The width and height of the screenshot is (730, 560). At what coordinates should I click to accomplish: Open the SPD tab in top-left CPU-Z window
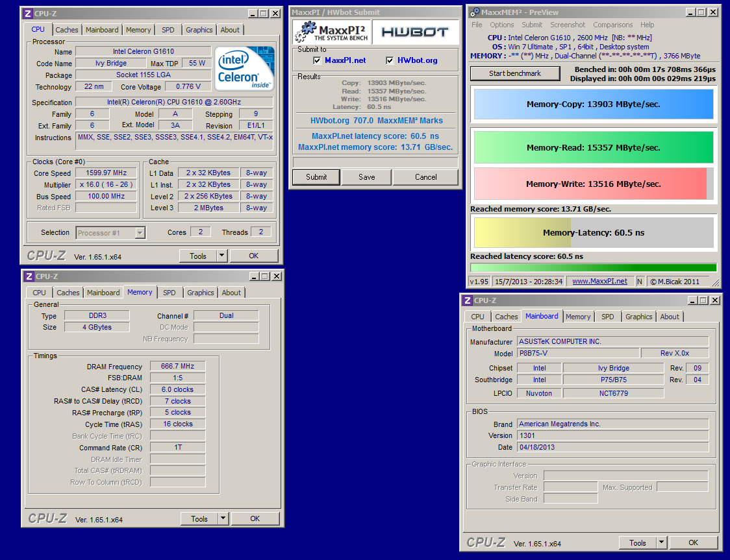click(x=168, y=30)
